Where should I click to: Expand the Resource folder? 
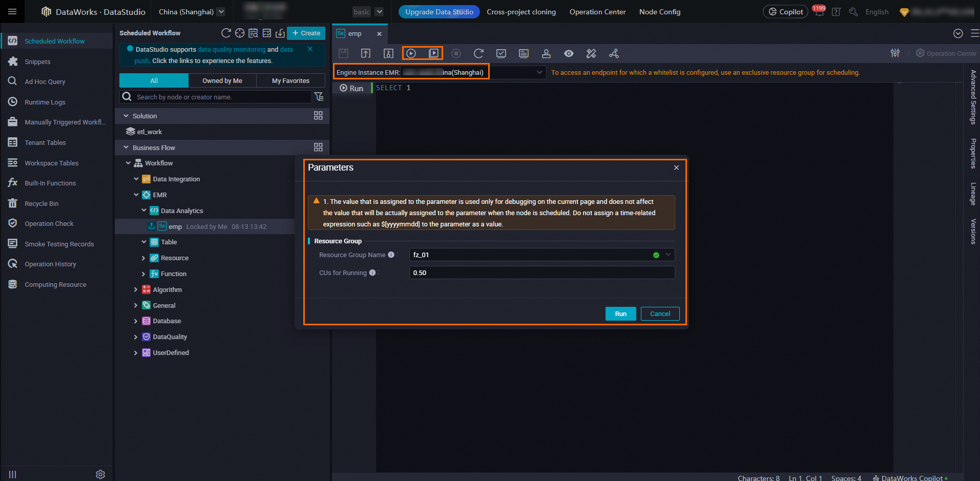click(143, 258)
